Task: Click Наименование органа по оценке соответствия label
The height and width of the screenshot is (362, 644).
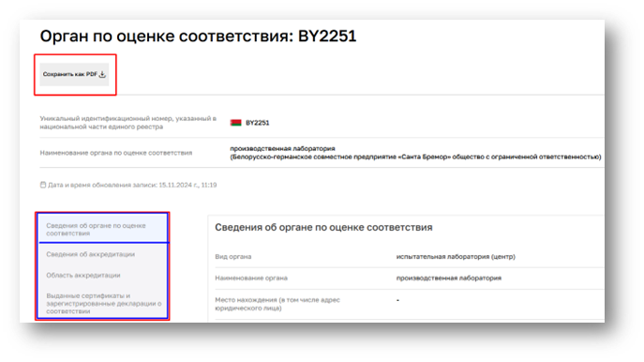Action: (116, 153)
